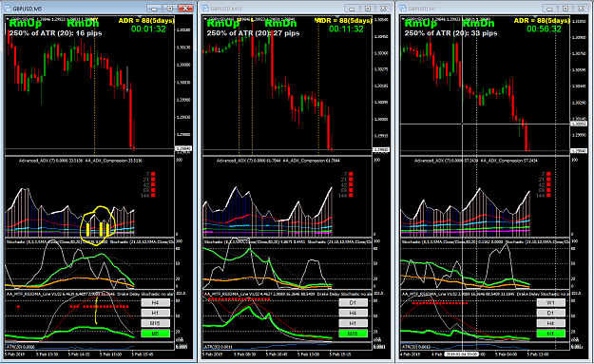This screenshot has height=364, width=594.
Task: Select the D1 timeframe button in GBPUSD,H1 window
Action: tap(551, 313)
